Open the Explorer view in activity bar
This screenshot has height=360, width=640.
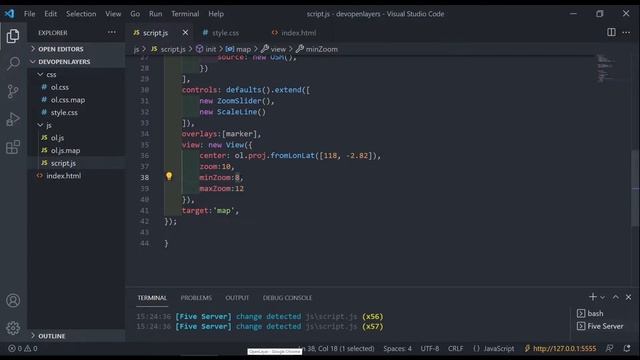(13, 36)
